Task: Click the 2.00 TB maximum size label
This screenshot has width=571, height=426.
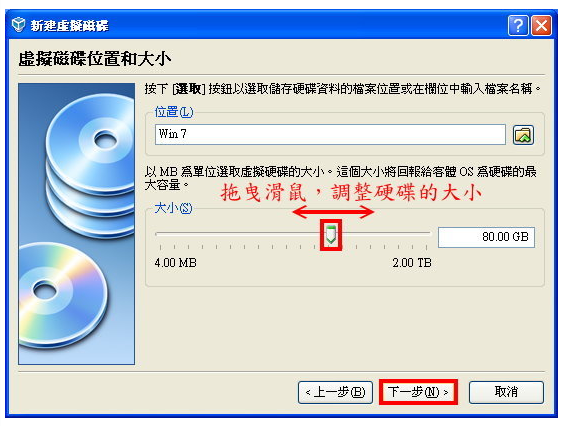Action: [x=411, y=263]
